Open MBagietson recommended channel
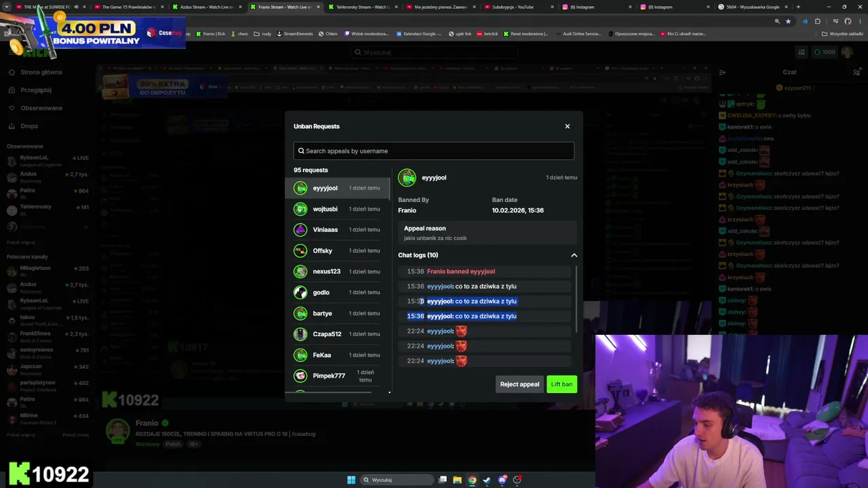This screenshot has width=868, height=488. tap(47, 271)
